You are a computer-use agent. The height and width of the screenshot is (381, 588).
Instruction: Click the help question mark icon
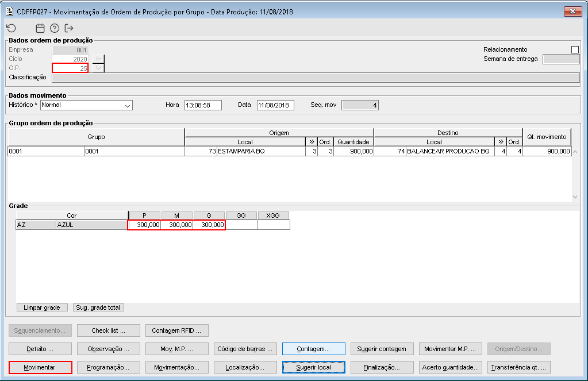(x=55, y=28)
